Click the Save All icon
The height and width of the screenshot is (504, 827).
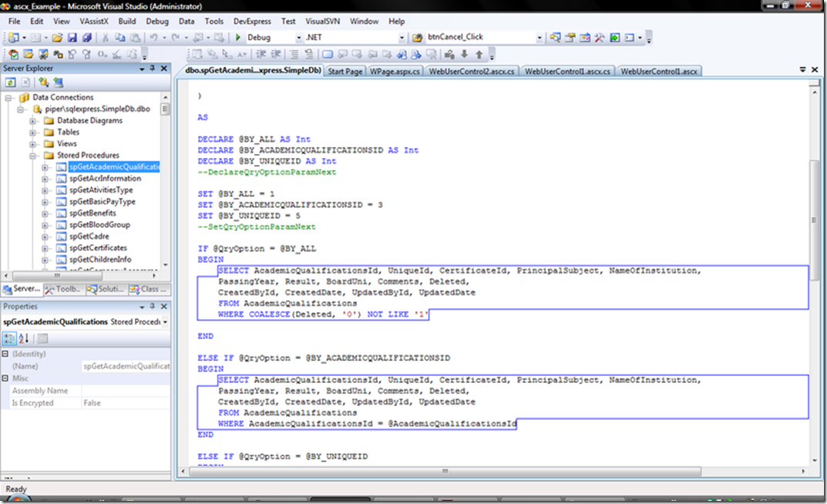[87, 38]
